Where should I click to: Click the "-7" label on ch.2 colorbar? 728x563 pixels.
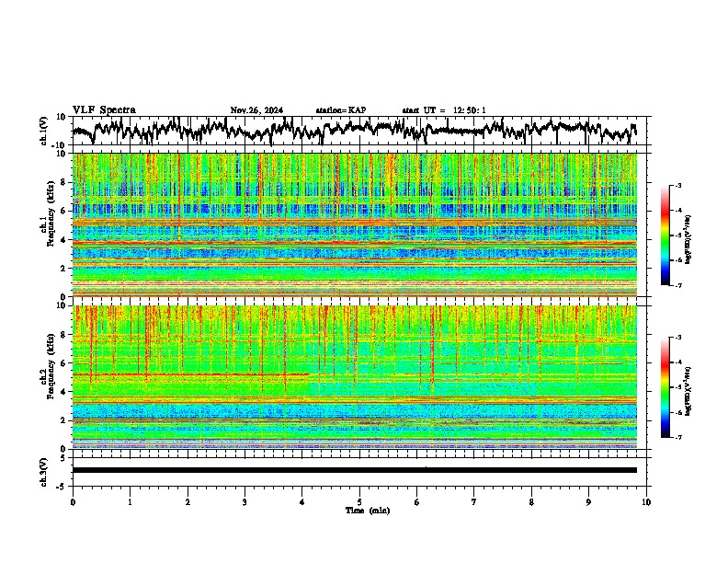[x=678, y=437]
